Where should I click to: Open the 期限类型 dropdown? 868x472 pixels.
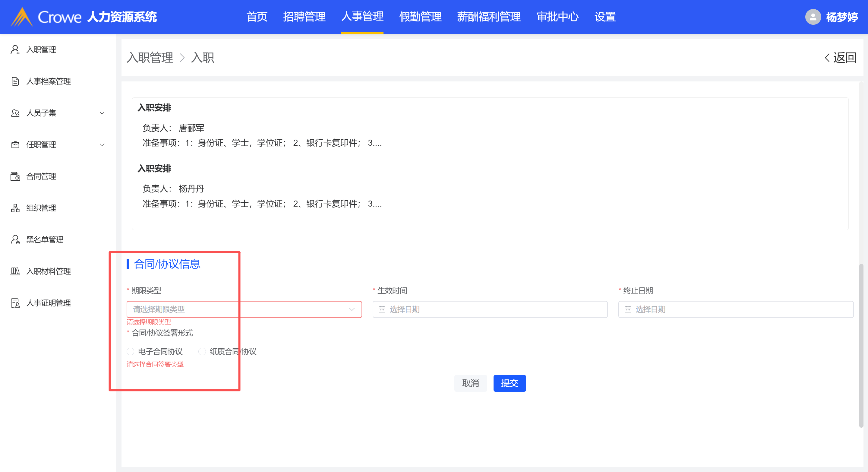coord(244,309)
